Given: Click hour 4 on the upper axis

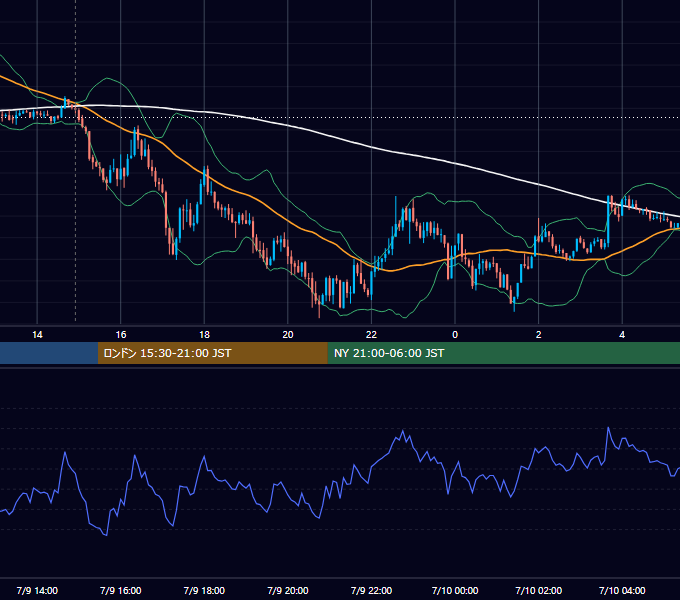Looking at the screenshot, I should pyautogui.click(x=622, y=335).
